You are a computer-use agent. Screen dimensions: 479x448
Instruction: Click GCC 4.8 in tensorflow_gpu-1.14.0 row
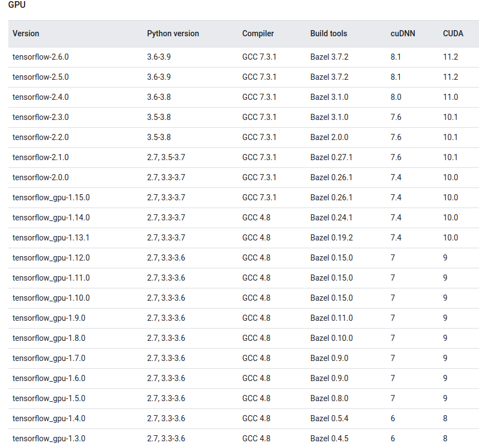tap(257, 218)
